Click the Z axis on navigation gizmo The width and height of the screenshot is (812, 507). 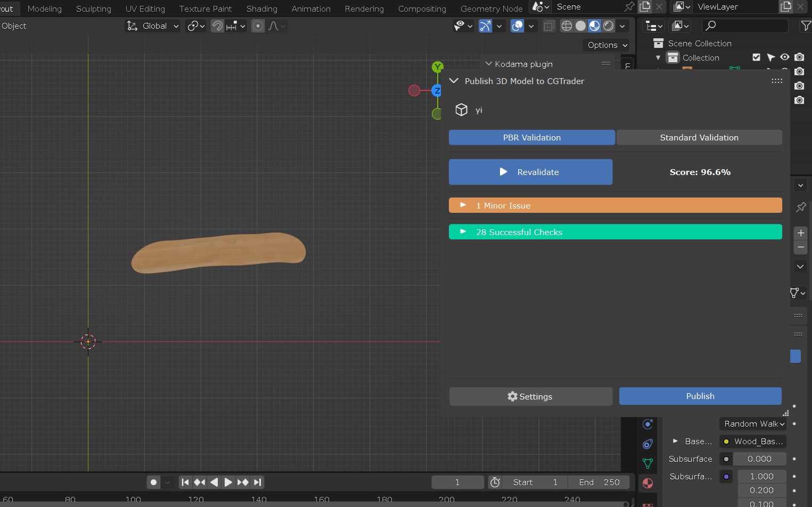[x=437, y=90]
